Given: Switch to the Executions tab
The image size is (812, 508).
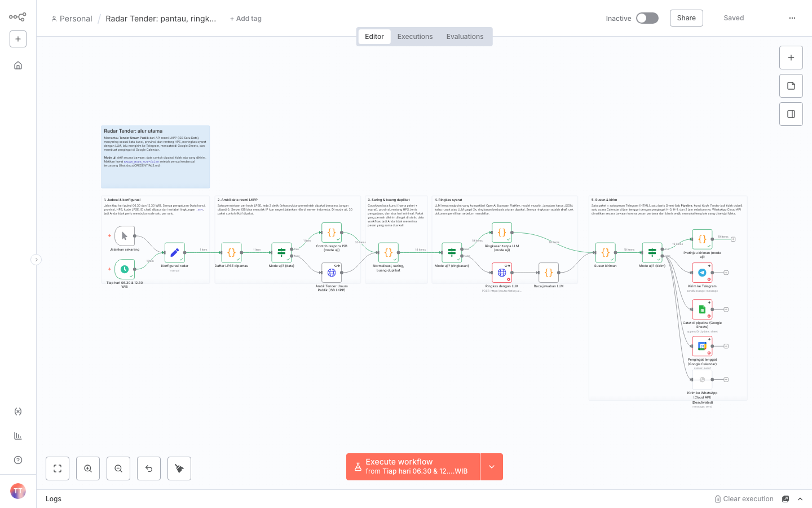Looking at the screenshot, I should (415, 37).
